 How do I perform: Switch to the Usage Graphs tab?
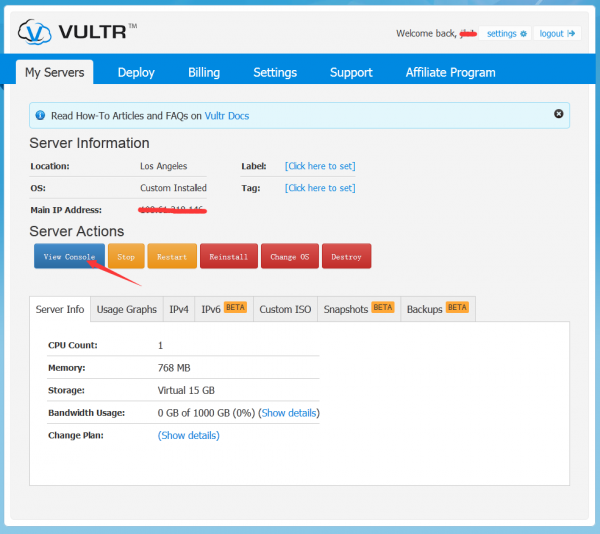click(127, 309)
